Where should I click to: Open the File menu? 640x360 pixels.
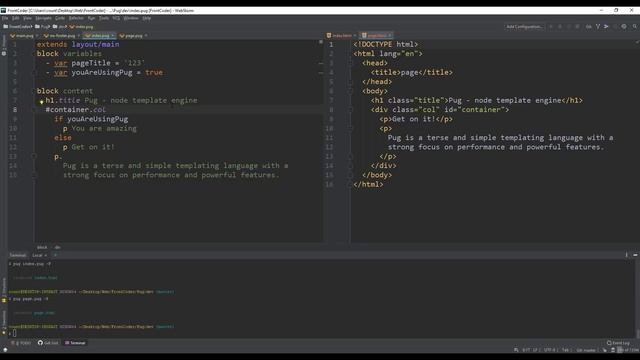pyautogui.click(x=5, y=18)
